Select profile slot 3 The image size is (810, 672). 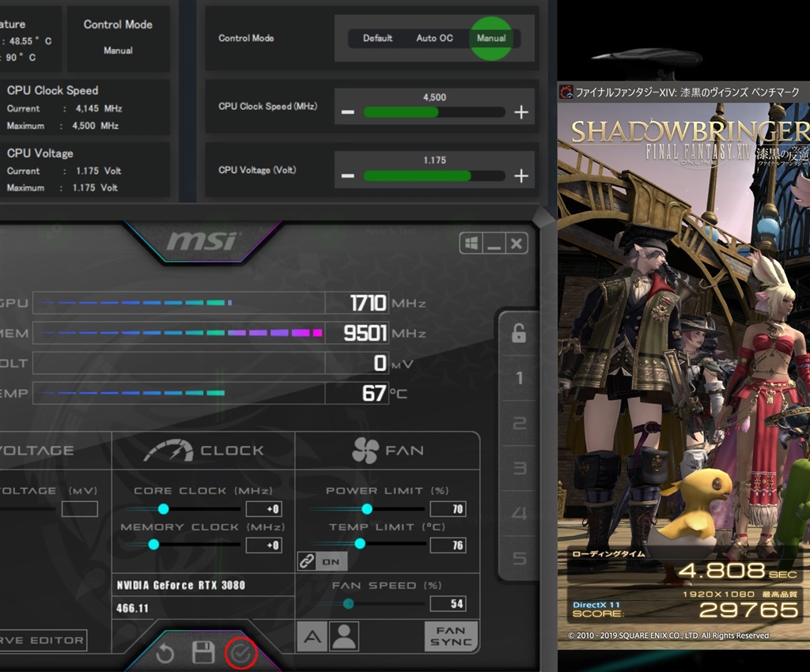tap(519, 468)
